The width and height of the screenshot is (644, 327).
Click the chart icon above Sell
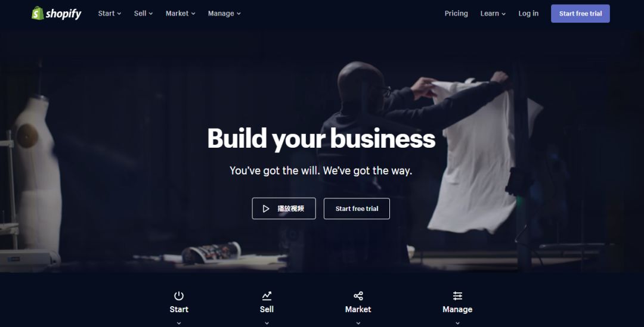click(x=267, y=296)
